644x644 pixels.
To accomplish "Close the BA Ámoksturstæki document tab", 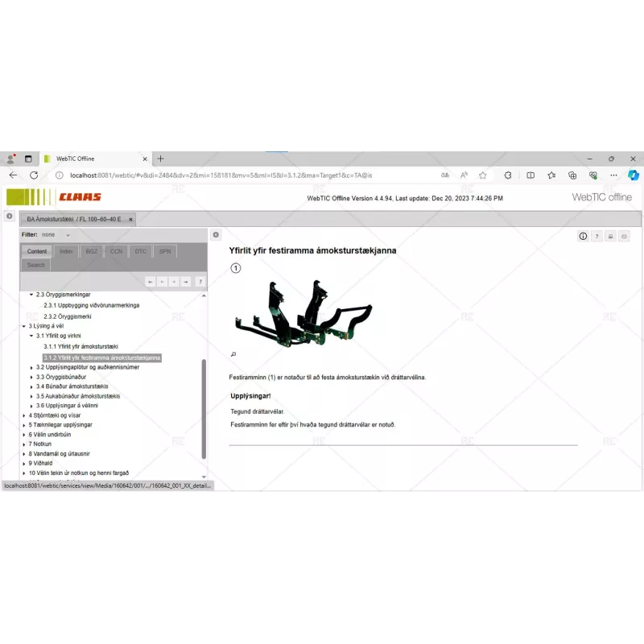I will [x=130, y=219].
